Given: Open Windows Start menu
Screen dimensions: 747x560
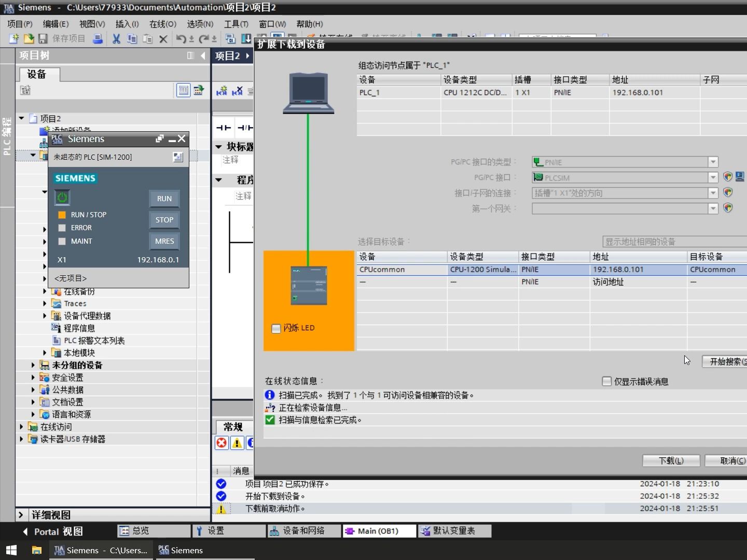Looking at the screenshot, I should tap(11, 550).
